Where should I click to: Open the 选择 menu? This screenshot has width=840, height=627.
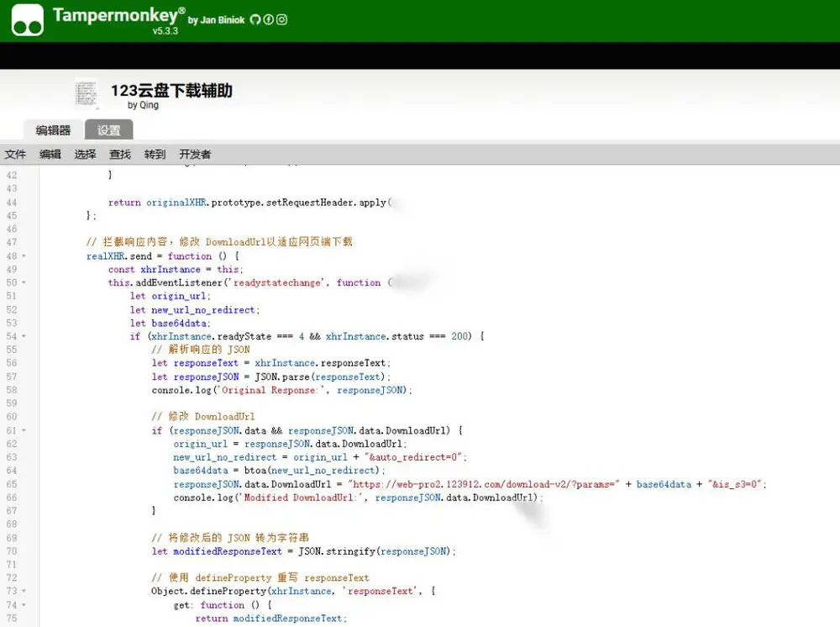click(x=85, y=155)
